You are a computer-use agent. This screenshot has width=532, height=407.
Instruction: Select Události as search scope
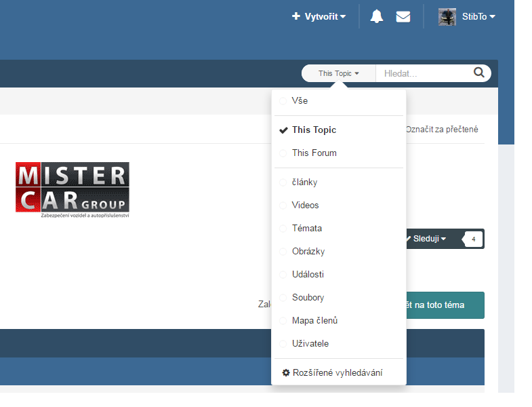point(339,275)
